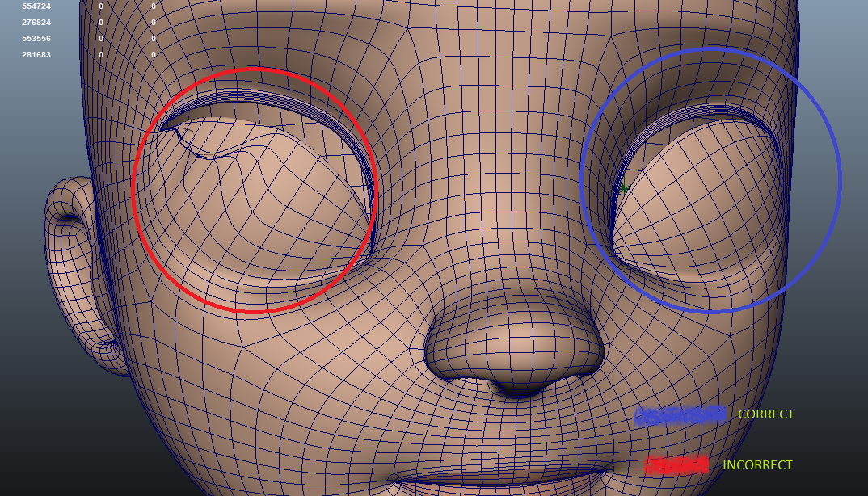Viewport: 868px width, 496px height.
Task: Click the 554724 poly count readout
Action: (36, 6)
